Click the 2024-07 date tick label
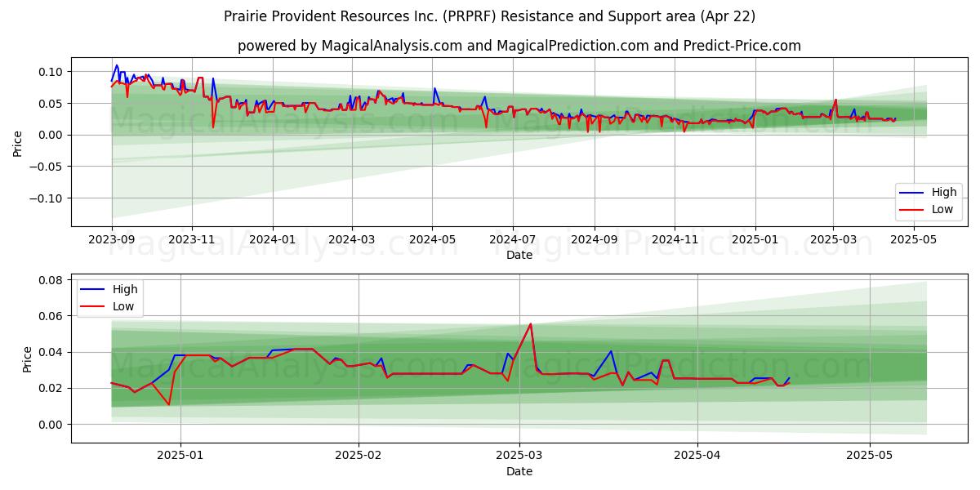 click(x=512, y=238)
